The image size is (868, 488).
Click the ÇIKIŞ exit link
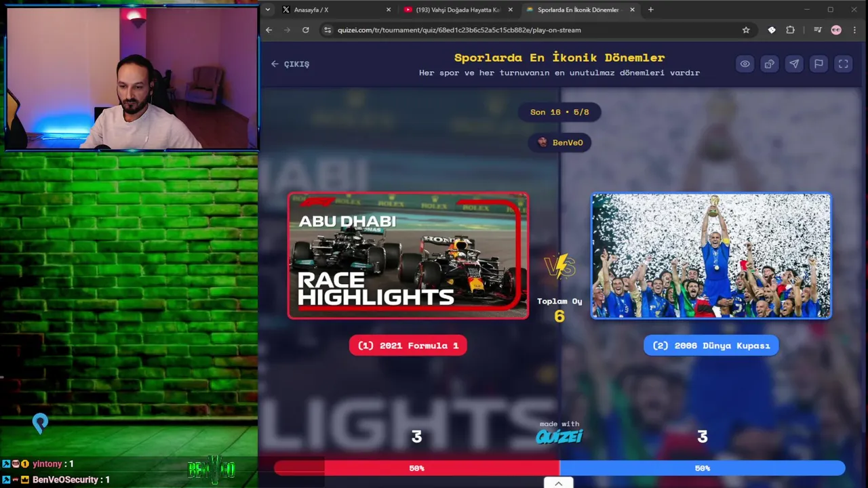coord(290,64)
